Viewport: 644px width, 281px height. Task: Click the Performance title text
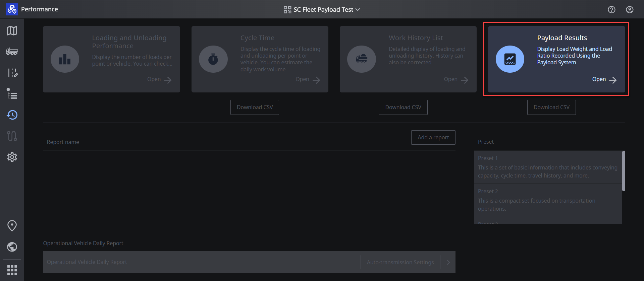click(x=40, y=9)
